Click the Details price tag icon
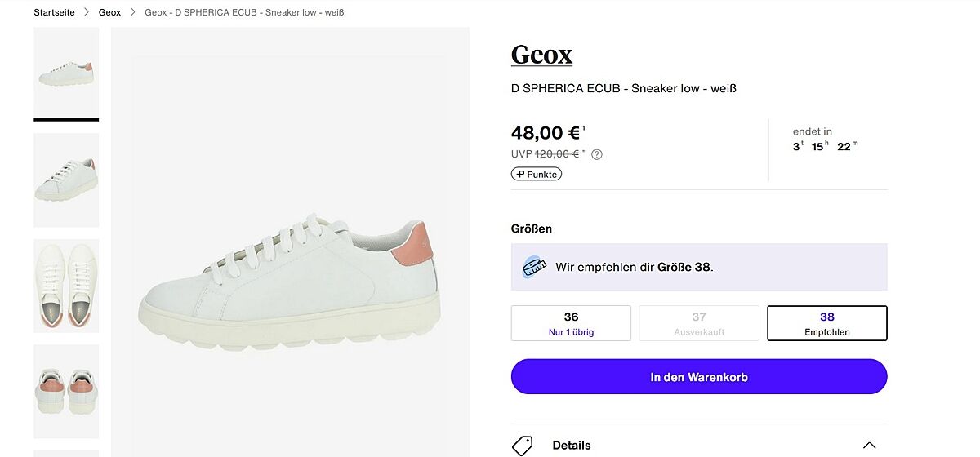 coord(523,445)
